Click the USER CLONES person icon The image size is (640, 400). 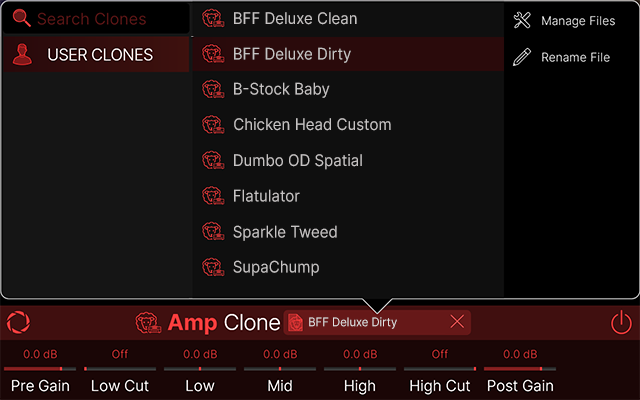[22, 55]
